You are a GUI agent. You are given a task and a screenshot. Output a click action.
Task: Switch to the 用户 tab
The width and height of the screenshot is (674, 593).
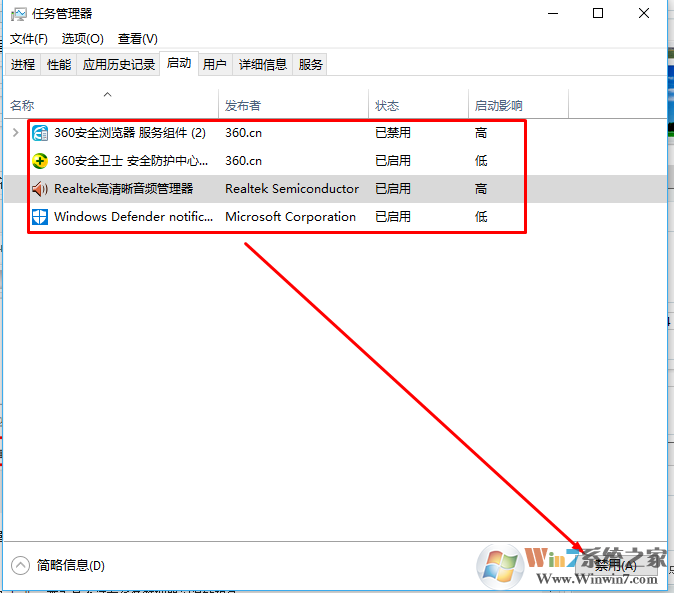(215, 64)
